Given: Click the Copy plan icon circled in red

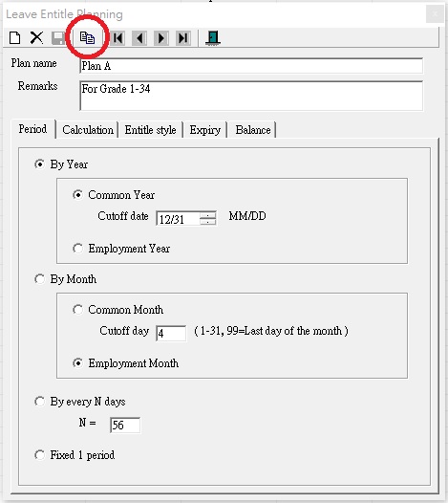Looking at the screenshot, I should click(x=87, y=38).
